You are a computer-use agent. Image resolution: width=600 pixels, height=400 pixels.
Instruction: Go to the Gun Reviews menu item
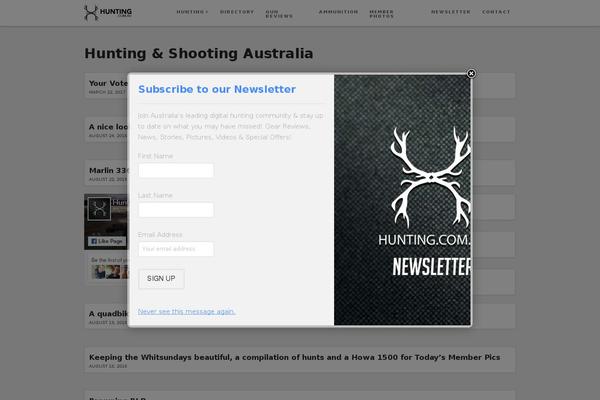pyautogui.click(x=279, y=14)
